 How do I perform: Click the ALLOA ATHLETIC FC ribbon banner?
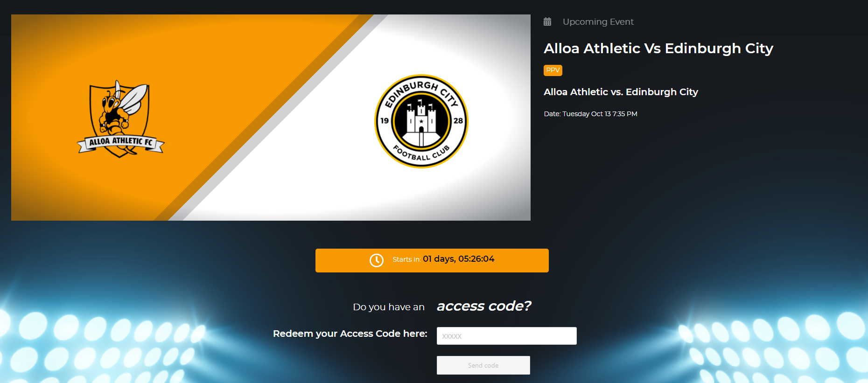tap(120, 142)
